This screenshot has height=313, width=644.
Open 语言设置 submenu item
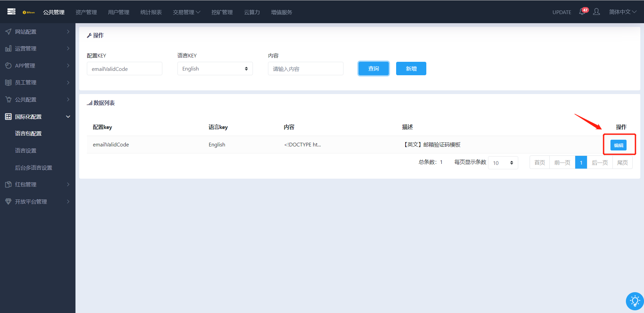point(26,150)
